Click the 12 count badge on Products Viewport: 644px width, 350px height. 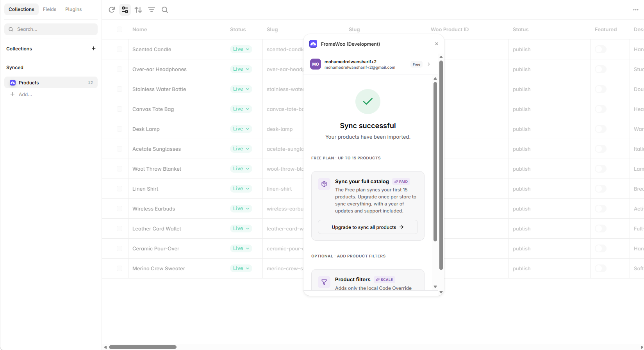click(x=90, y=83)
